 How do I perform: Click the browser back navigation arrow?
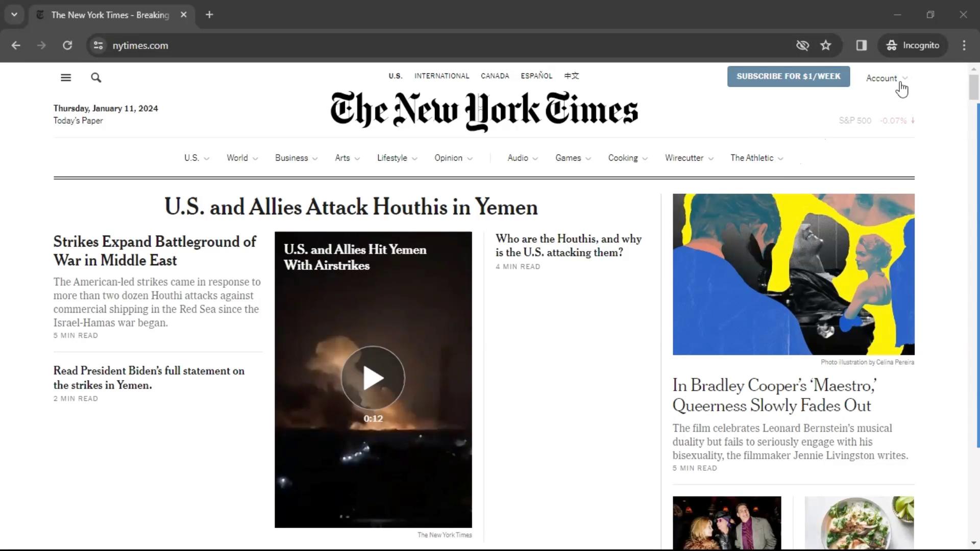click(16, 45)
